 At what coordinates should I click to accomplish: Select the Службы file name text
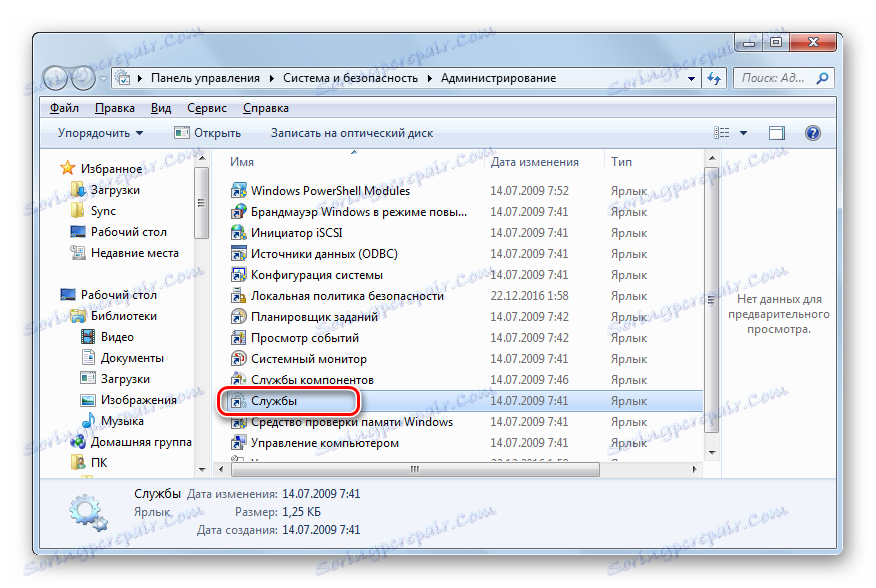tap(274, 401)
